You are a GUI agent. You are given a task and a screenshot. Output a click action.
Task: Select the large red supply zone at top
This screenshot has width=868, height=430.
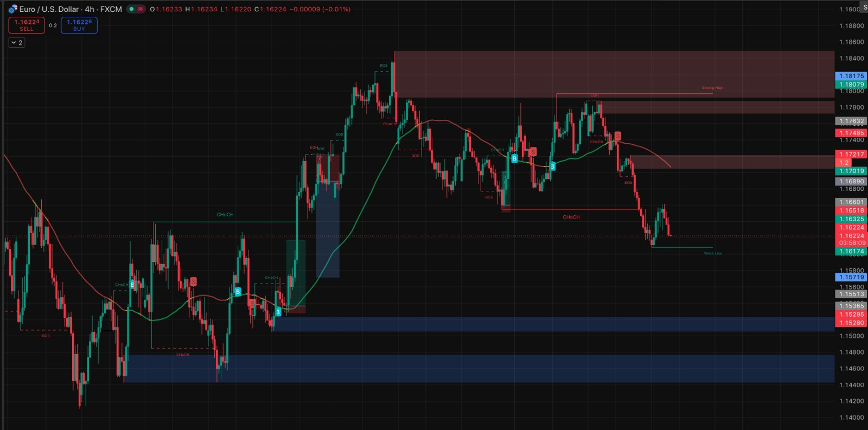click(x=614, y=74)
